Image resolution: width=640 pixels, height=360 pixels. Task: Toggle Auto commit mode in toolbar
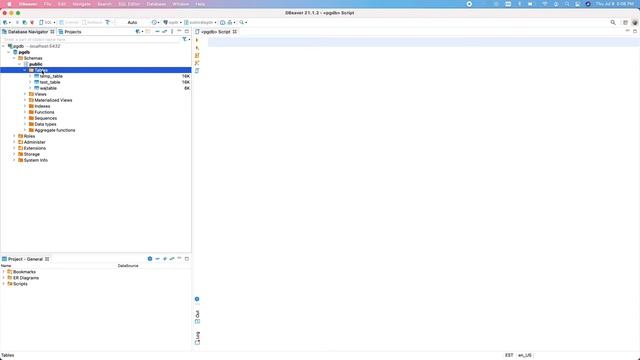[132, 22]
